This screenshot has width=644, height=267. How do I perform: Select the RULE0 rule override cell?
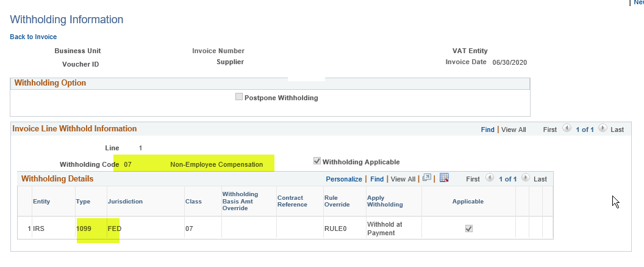pyautogui.click(x=335, y=229)
